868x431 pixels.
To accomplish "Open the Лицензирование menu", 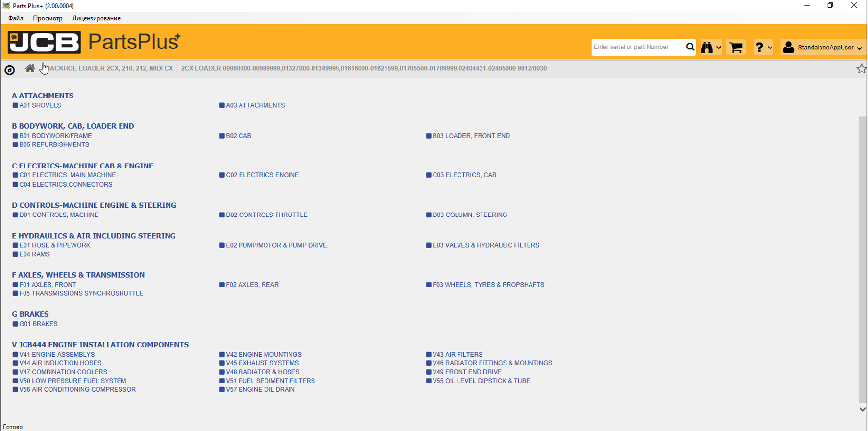I will [96, 18].
